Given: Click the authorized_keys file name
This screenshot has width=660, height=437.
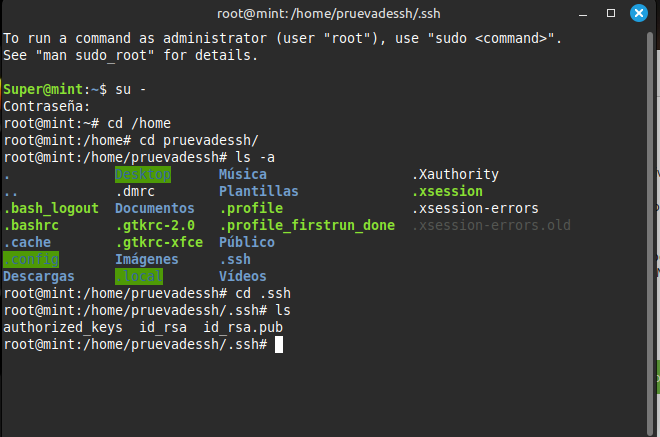Looking at the screenshot, I should (63, 327).
